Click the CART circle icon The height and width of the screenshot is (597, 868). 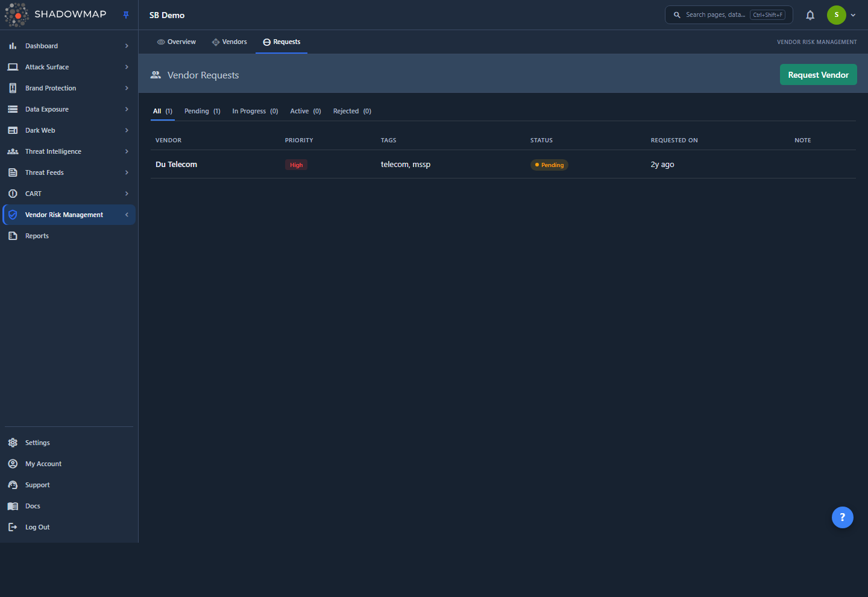tap(13, 194)
